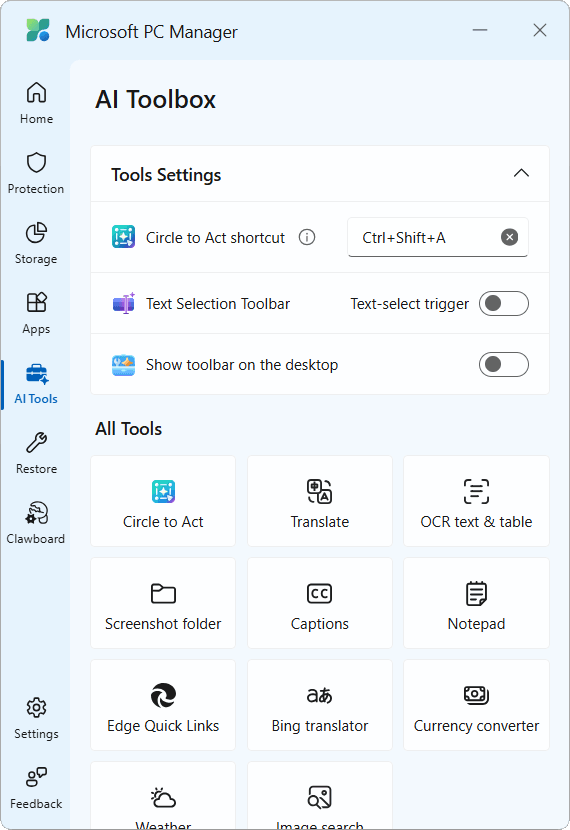
Task: Open OCR text & table tool
Action: pos(476,501)
